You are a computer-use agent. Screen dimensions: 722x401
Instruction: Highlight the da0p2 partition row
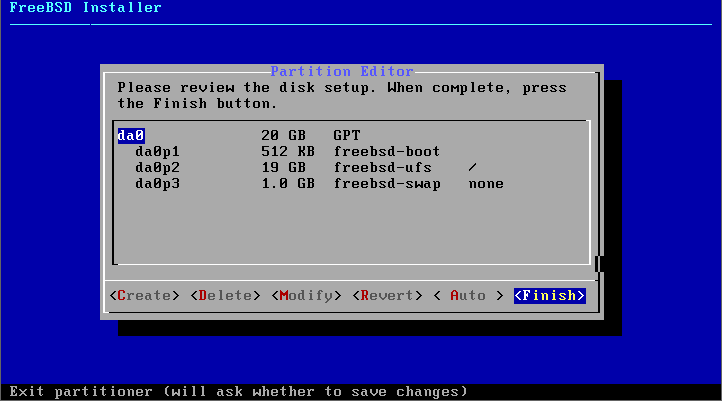[156, 167]
